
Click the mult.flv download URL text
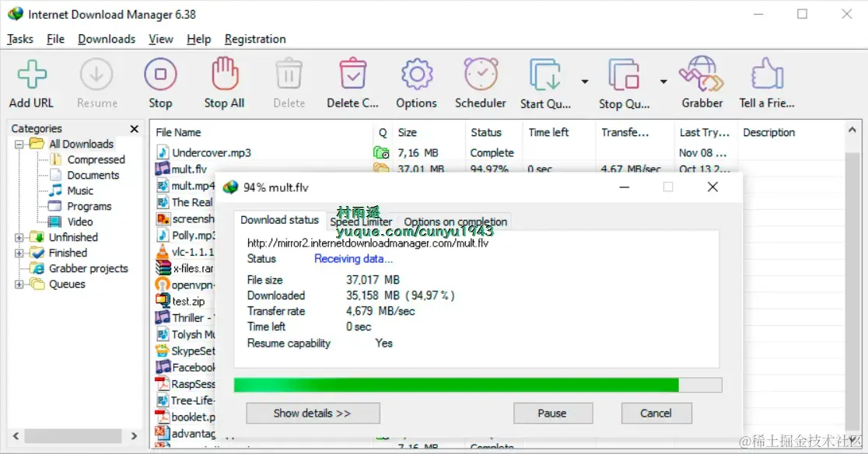[368, 243]
